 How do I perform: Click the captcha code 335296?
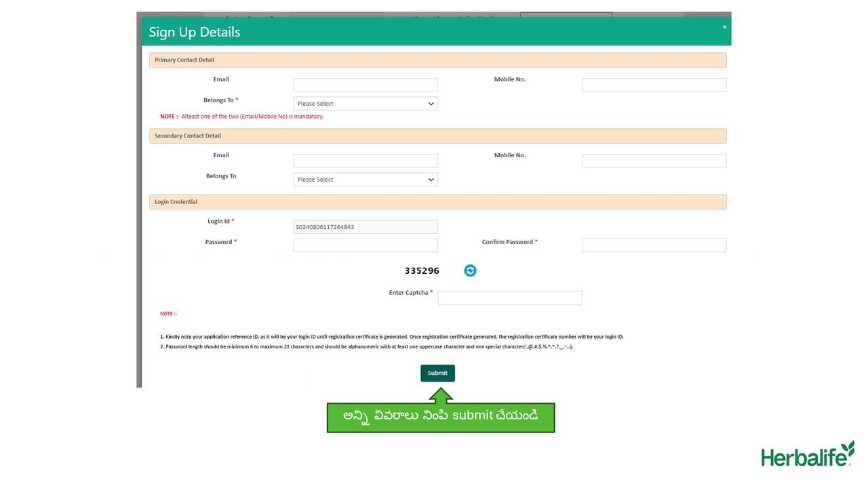coord(422,271)
